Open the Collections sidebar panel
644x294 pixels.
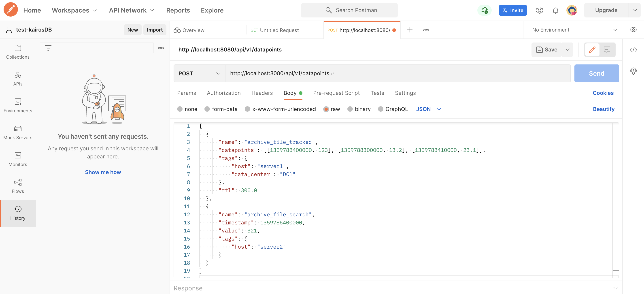[18, 52]
